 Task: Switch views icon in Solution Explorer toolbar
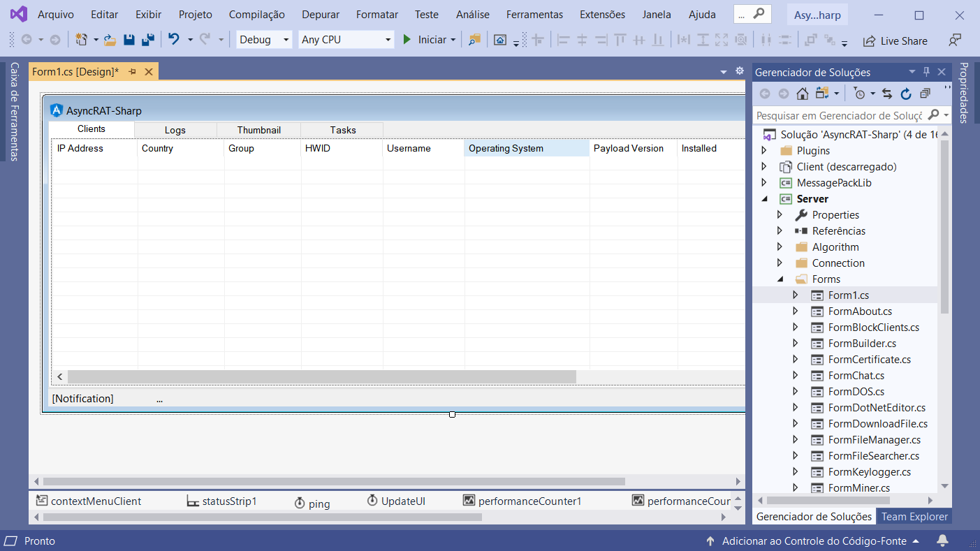pyautogui.click(x=822, y=94)
